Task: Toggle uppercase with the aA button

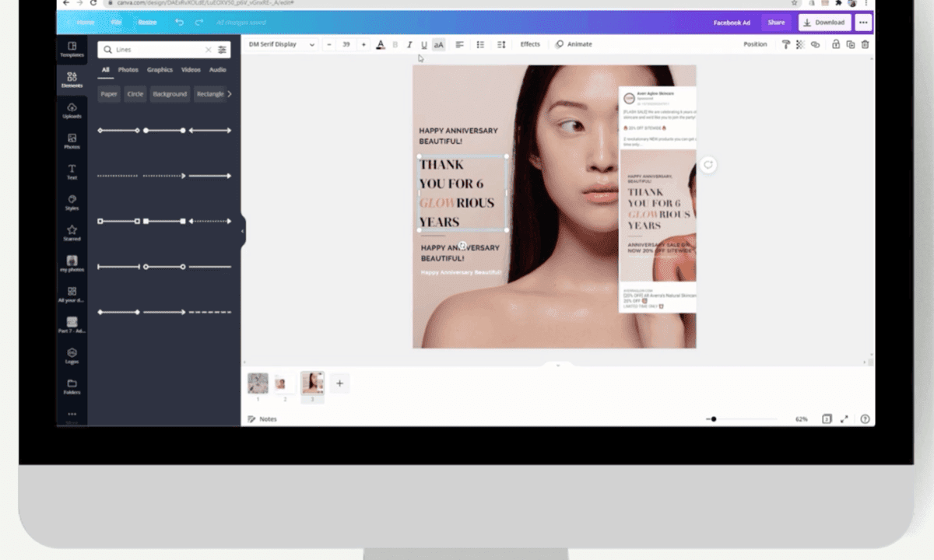Action: tap(438, 44)
